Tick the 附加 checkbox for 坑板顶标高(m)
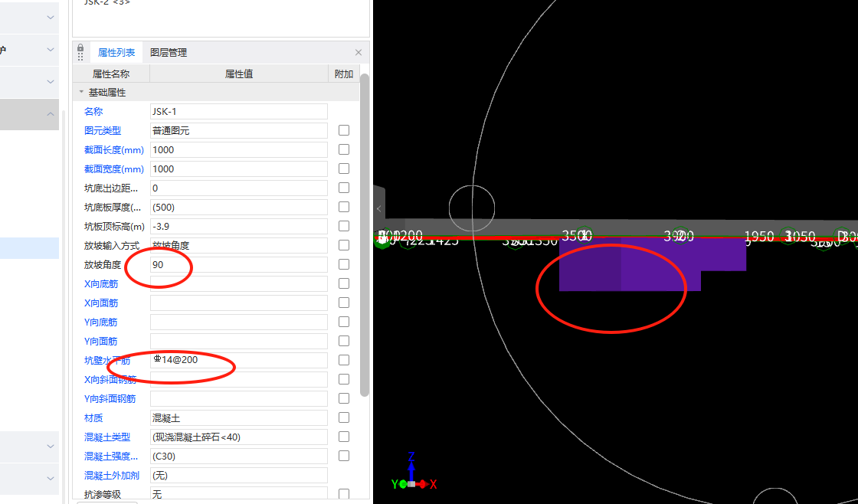 click(344, 226)
